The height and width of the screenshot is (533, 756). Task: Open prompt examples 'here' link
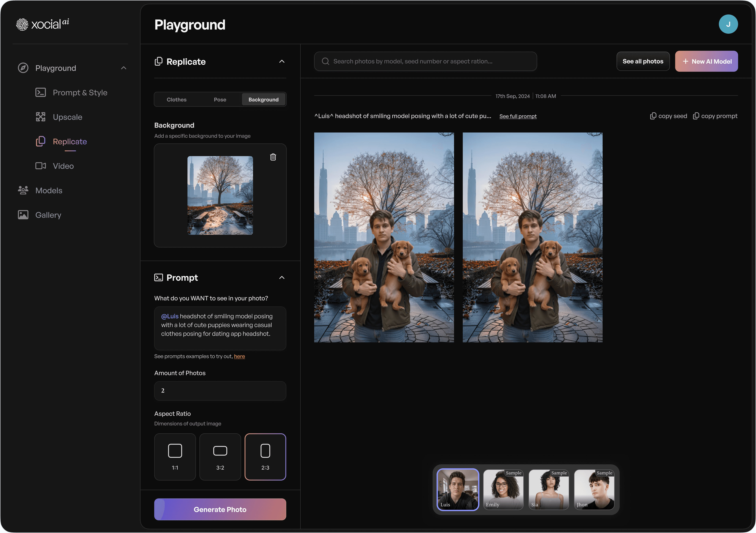pyautogui.click(x=239, y=356)
